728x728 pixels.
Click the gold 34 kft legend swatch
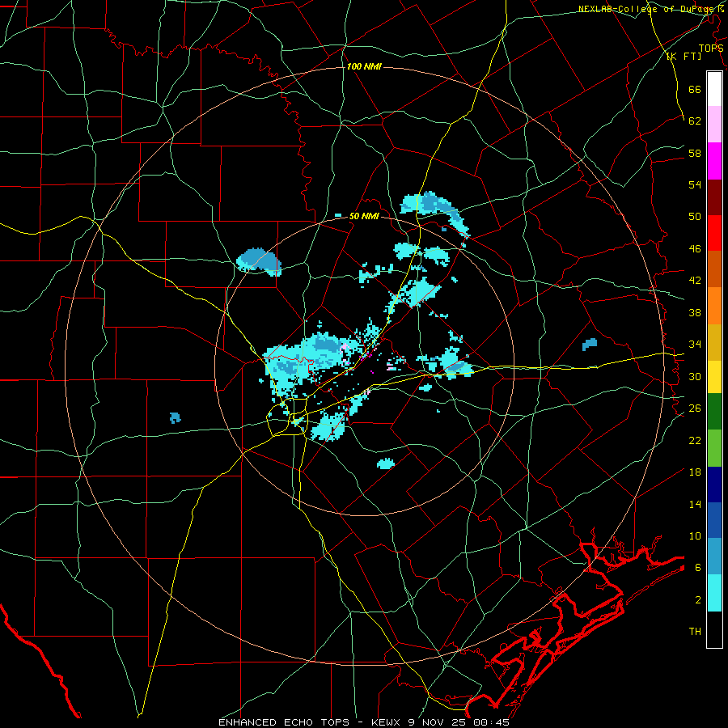tap(714, 342)
